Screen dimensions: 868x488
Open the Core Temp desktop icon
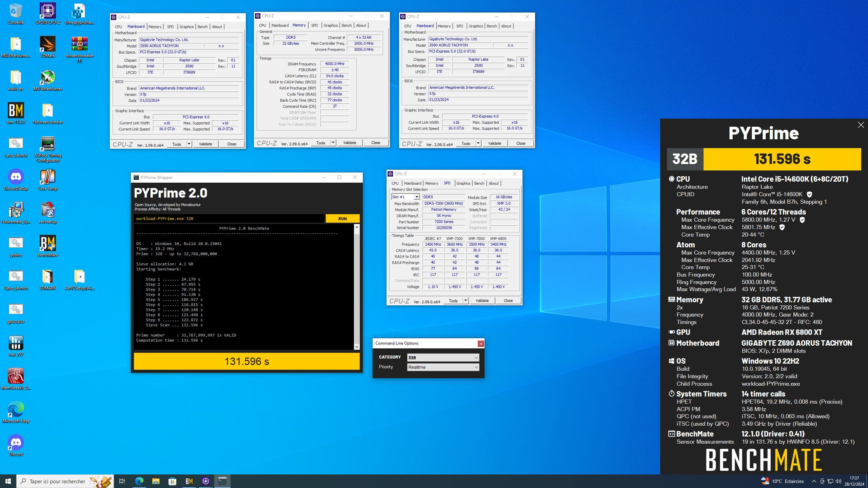point(47,180)
